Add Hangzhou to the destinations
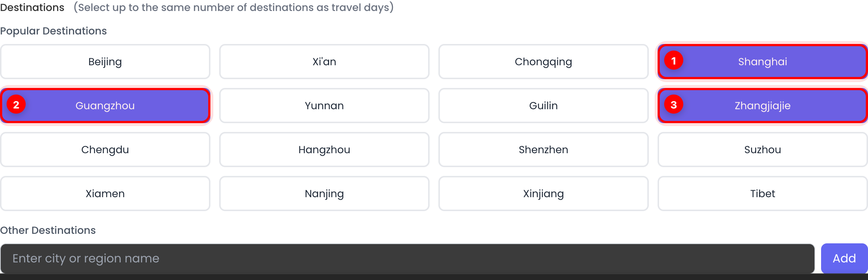 (324, 149)
